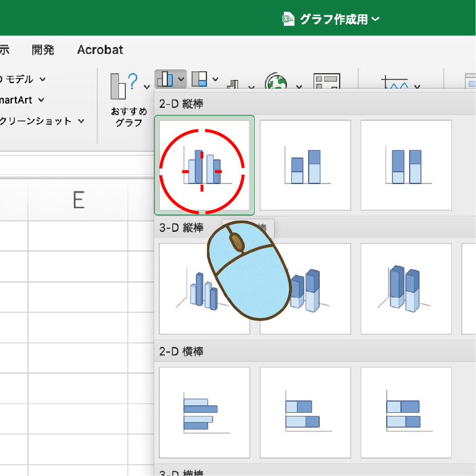Viewport: 476px width, 476px height.
Task: Click the map chart globe icon
Action: [x=276, y=81]
